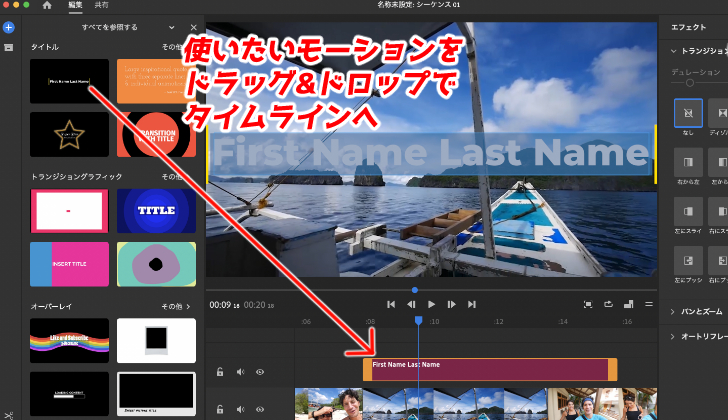Open the Add Media plus button
This screenshot has height=420, width=728.
tap(8, 27)
